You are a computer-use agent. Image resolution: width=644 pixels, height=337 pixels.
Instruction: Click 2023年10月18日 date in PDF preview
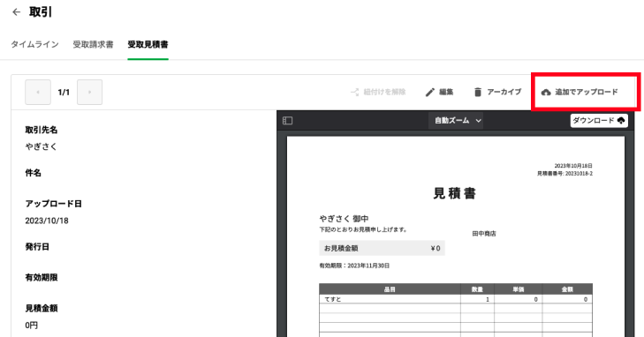click(573, 166)
